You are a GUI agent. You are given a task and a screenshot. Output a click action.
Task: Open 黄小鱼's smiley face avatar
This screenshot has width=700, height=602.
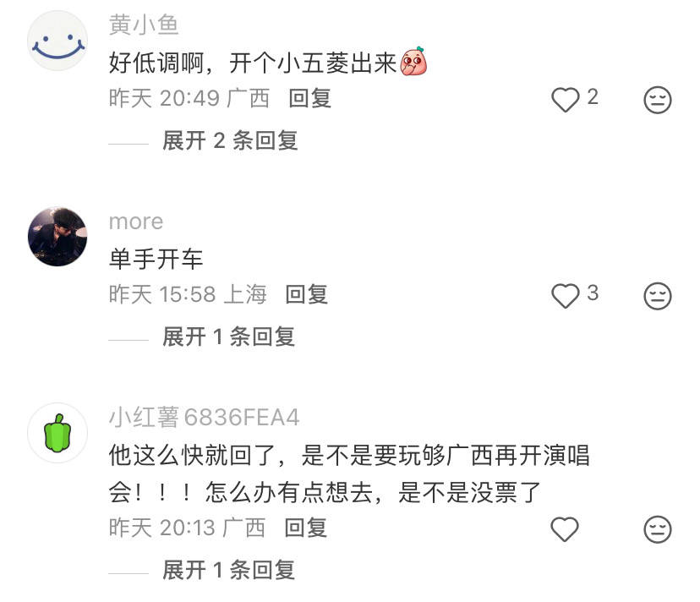(x=57, y=41)
